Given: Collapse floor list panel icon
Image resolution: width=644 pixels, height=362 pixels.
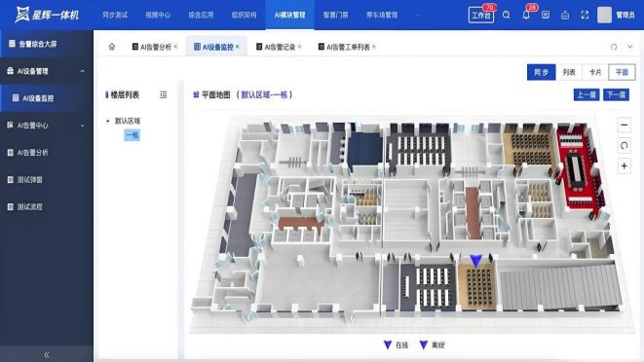Looking at the screenshot, I should (x=163, y=94).
